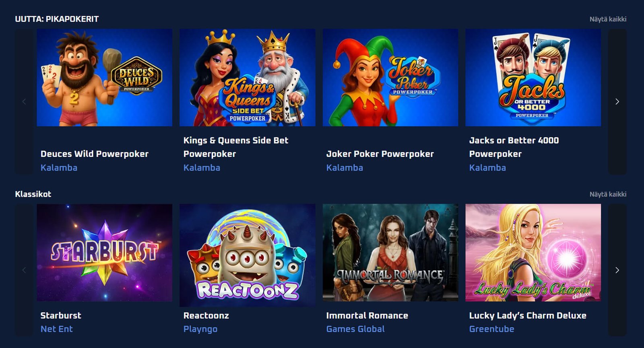Launch Joker Poker Powerpoker game image
644x348 pixels.
(390, 77)
